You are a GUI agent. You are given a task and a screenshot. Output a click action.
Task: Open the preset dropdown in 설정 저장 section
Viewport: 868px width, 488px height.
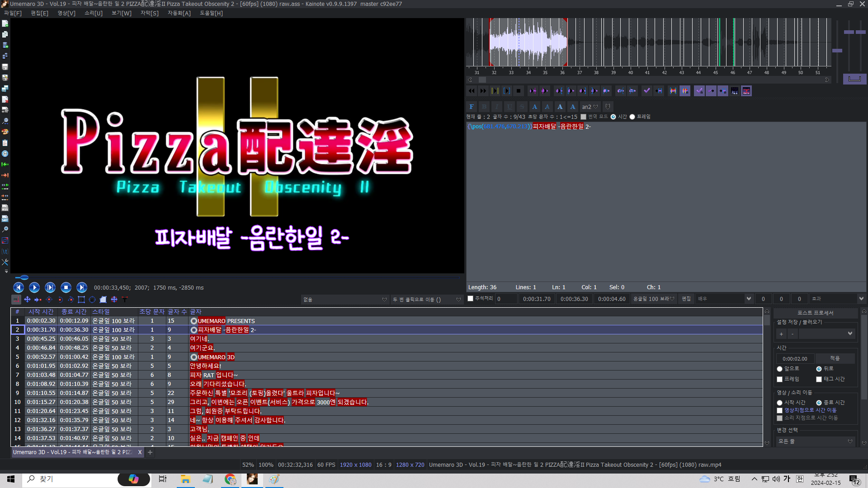point(826,333)
